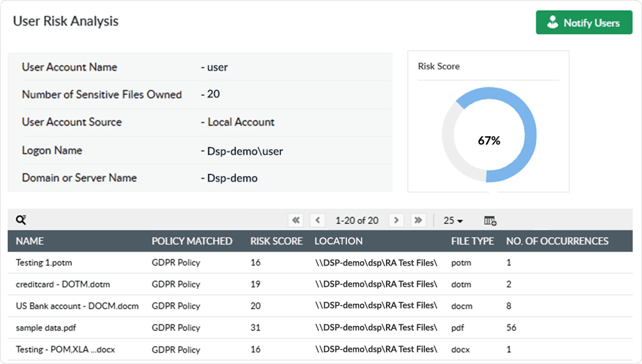Click the user icon in Notify Users
The image size is (642, 364).
click(x=552, y=22)
